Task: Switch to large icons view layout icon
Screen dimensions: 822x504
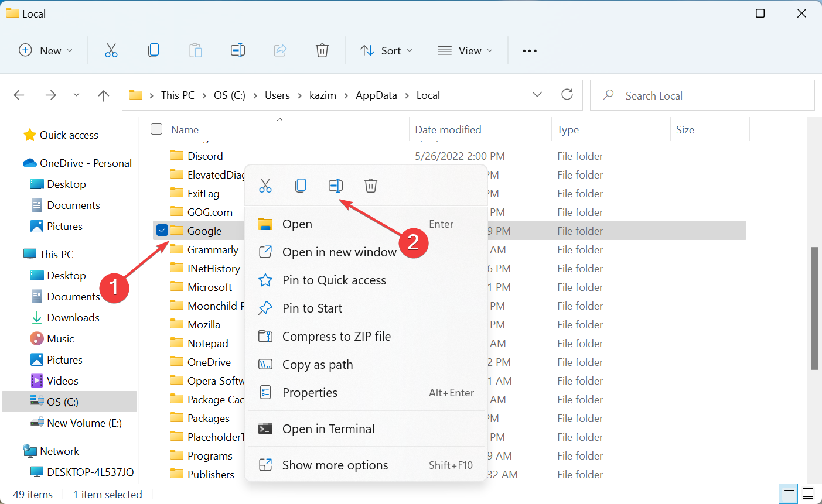Action: pos(808,493)
